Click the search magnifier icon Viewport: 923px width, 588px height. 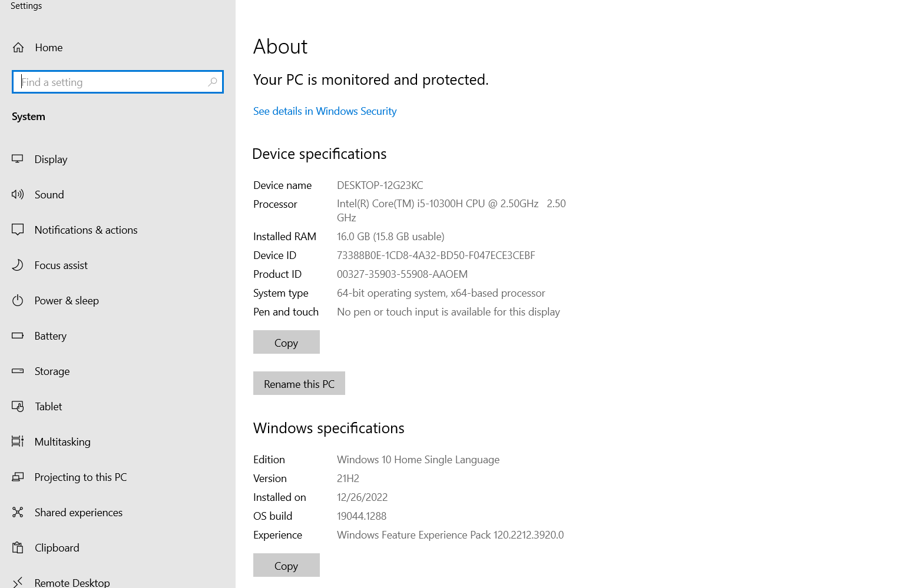point(213,82)
